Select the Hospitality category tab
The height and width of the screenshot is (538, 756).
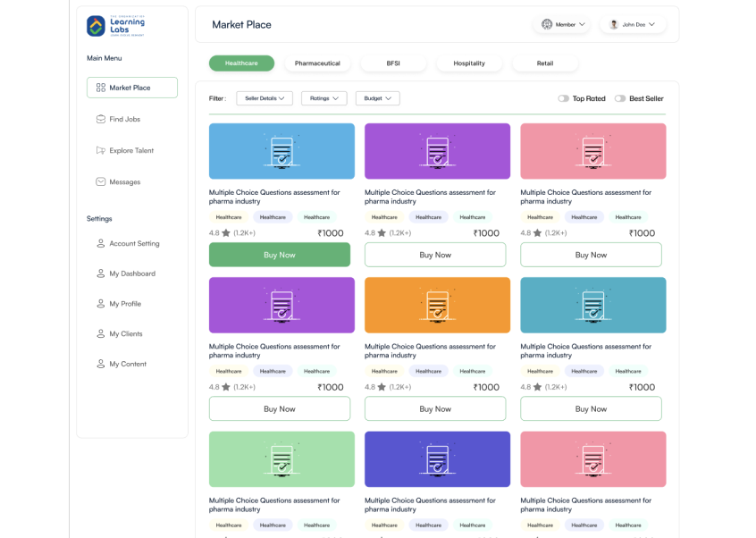click(x=469, y=63)
